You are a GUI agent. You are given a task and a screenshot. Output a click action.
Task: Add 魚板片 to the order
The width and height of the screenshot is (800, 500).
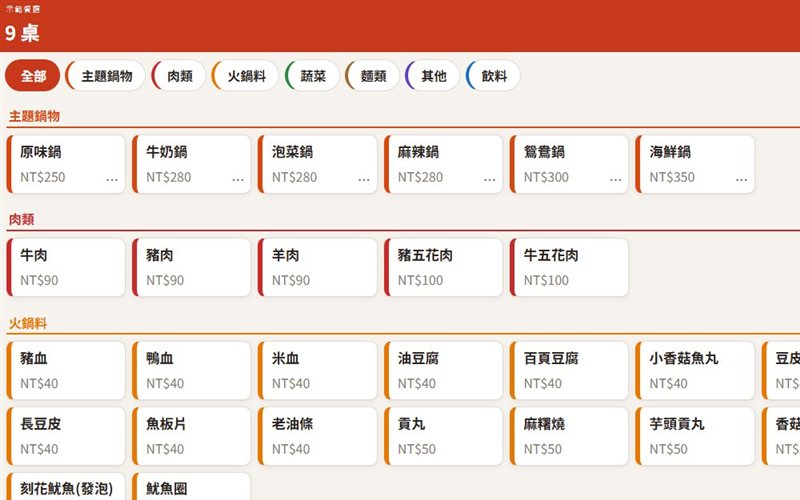tap(191, 436)
